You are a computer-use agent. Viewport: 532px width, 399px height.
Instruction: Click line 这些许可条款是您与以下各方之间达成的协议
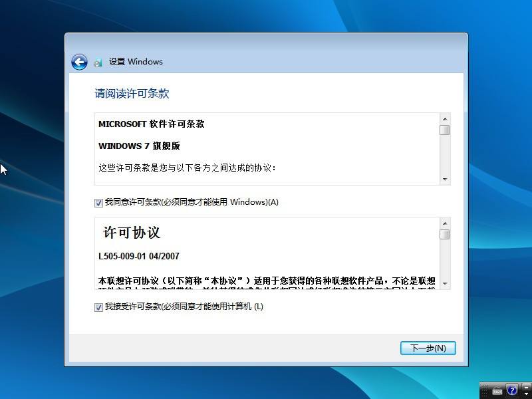[x=188, y=168]
